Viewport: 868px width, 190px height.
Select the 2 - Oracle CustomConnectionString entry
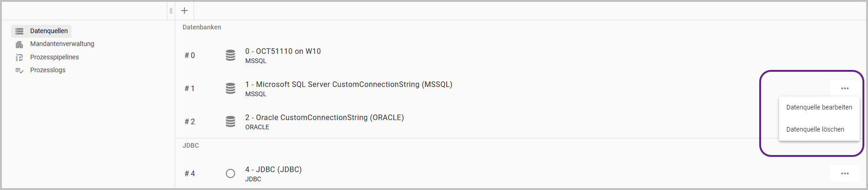pyautogui.click(x=325, y=118)
